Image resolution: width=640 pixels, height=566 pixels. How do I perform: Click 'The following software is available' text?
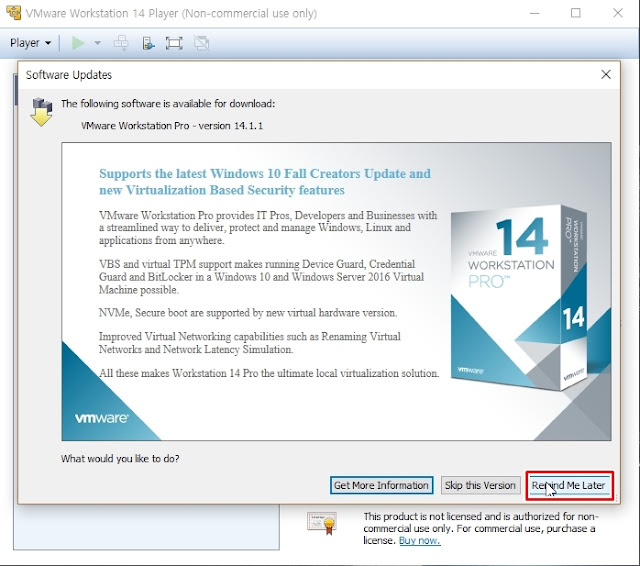coord(168,104)
